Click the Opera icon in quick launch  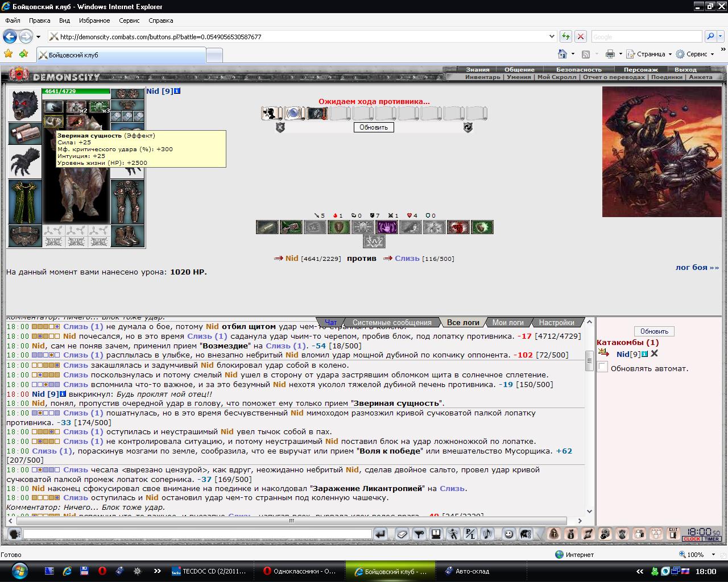102,571
